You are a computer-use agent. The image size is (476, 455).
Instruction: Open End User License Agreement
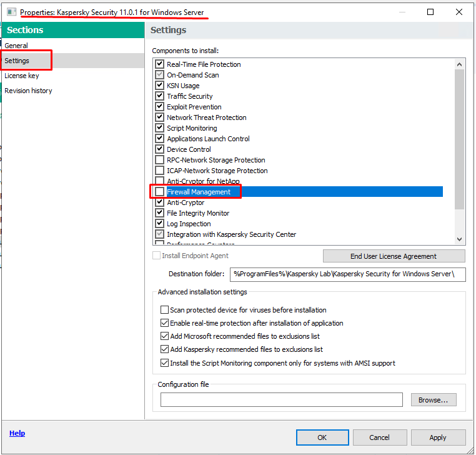pyautogui.click(x=394, y=256)
